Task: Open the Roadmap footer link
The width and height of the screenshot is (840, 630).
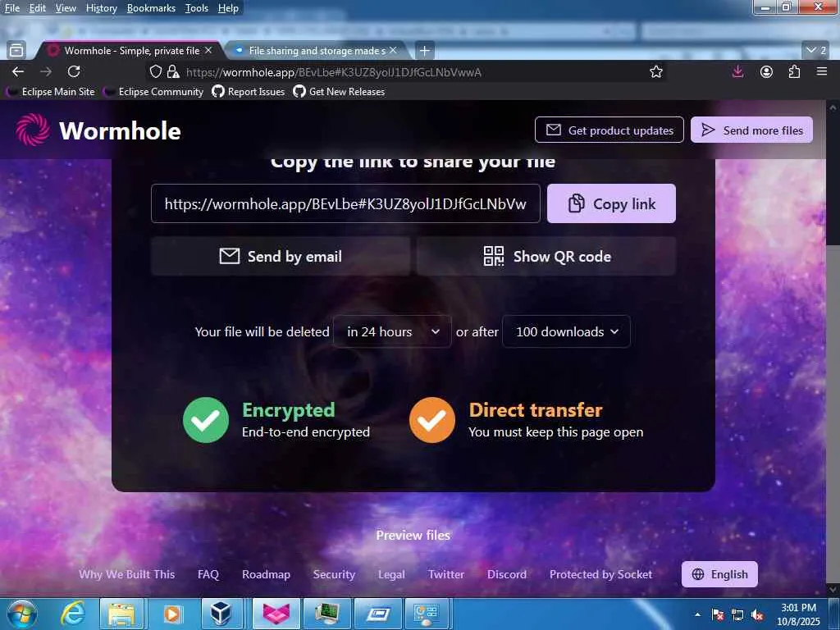Action: (266, 574)
